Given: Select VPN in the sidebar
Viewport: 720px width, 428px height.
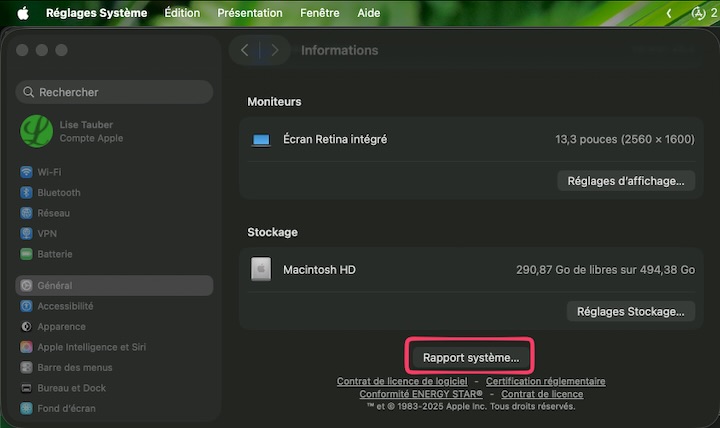Looking at the screenshot, I should [46, 233].
